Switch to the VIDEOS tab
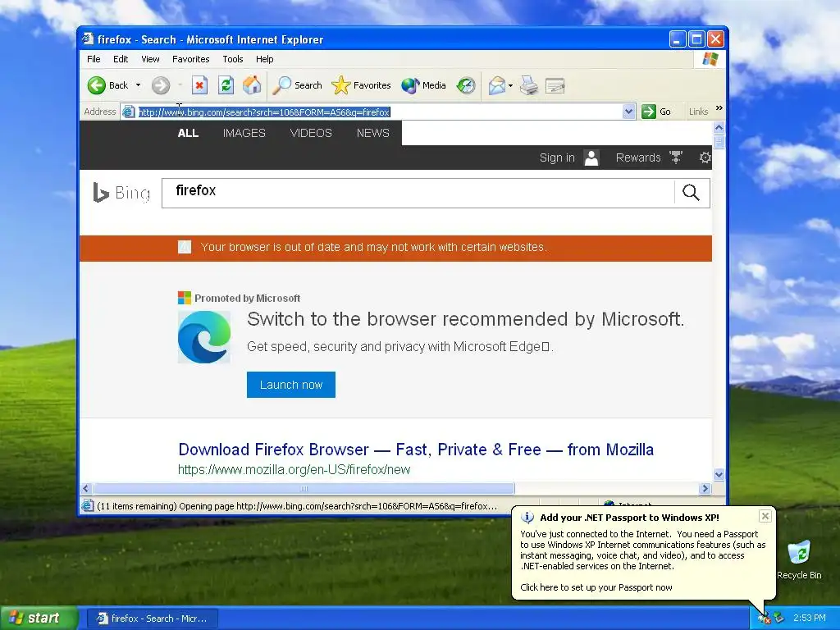 [311, 133]
